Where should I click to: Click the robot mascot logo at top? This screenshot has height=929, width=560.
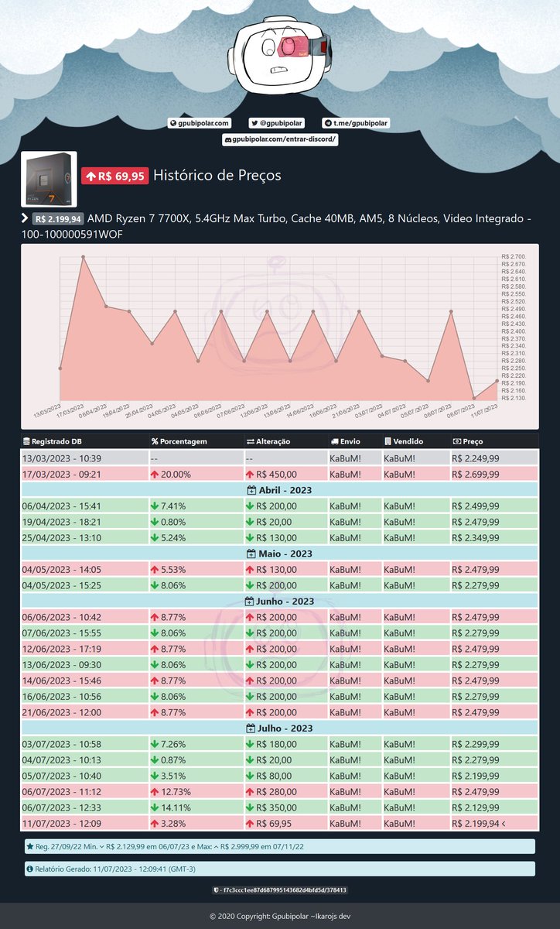[x=279, y=55]
